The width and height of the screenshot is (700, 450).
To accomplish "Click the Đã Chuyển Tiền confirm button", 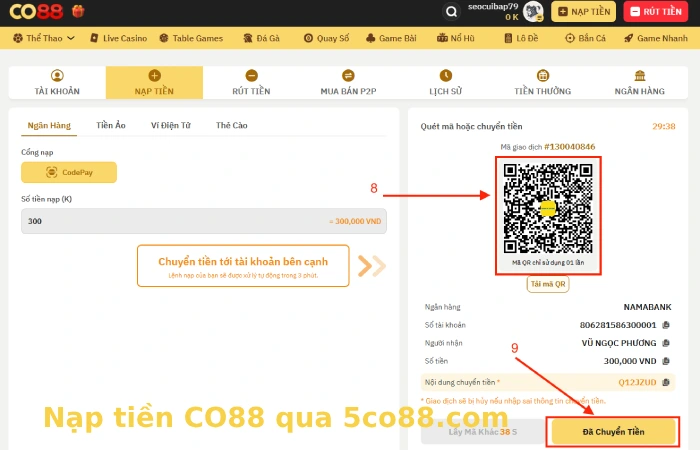I will pos(613,432).
